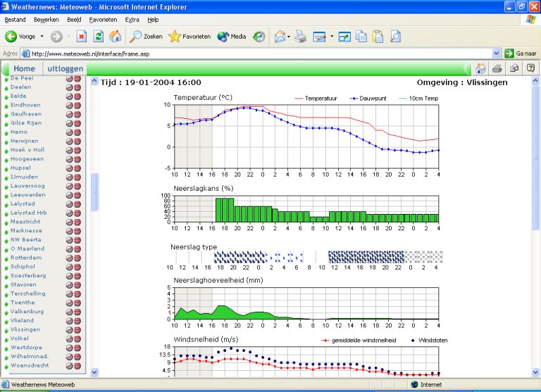The width and height of the screenshot is (541, 392).
Task: Open the Extra menu
Action: tap(132, 20)
